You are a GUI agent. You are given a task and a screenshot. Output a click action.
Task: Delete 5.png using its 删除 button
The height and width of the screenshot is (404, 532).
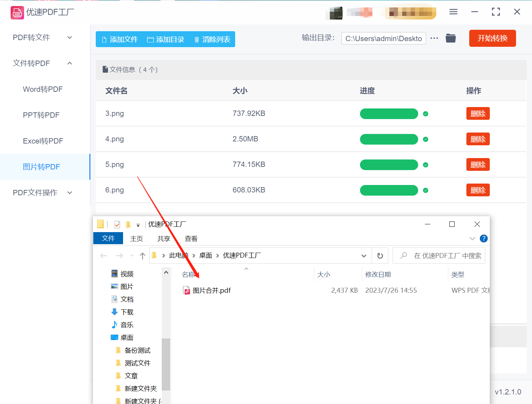(478, 164)
